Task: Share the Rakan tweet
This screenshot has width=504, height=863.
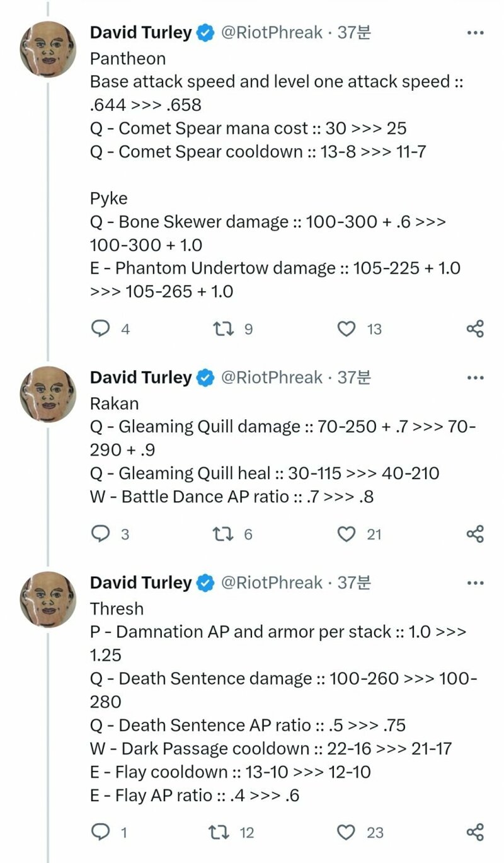Action: click(474, 534)
